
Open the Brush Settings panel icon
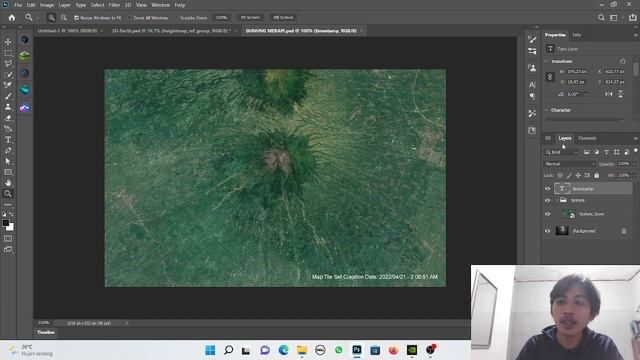pyautogui.click(x=532, y=39)
